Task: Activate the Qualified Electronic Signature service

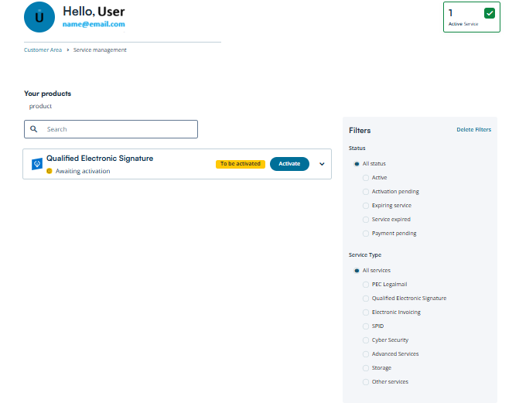Action: tap(289, 164)
